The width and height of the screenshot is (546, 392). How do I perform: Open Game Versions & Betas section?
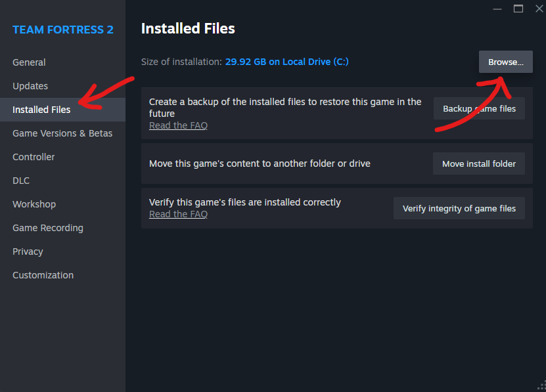[62, 133]
